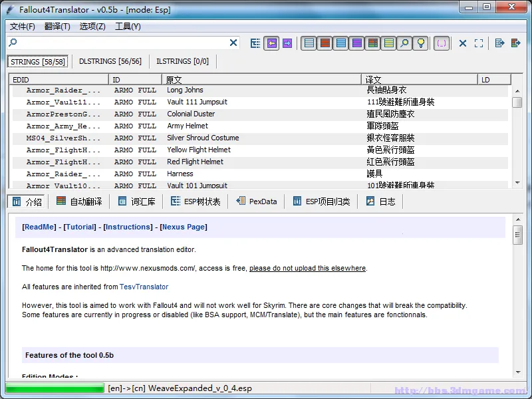Select the STRINGS [58/58] tab
The image size is (532, 399).
(x=38, y=62)
